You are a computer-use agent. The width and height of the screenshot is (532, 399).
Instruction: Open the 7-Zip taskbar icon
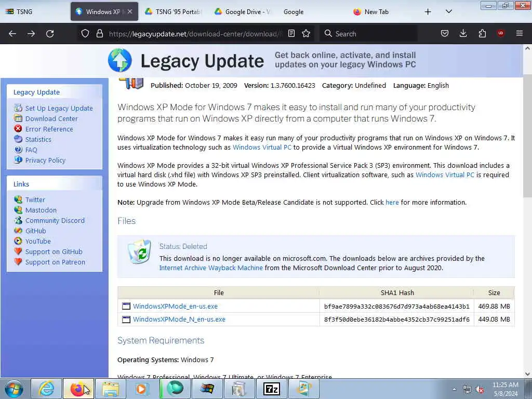tap(271, 389)
